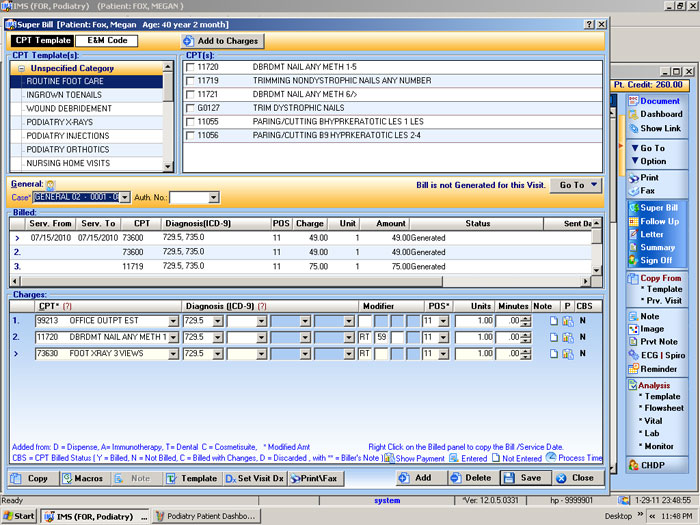Open Reminder in sidebar
The height and width of the screenshot is (525, 700).
pos(653,369)
